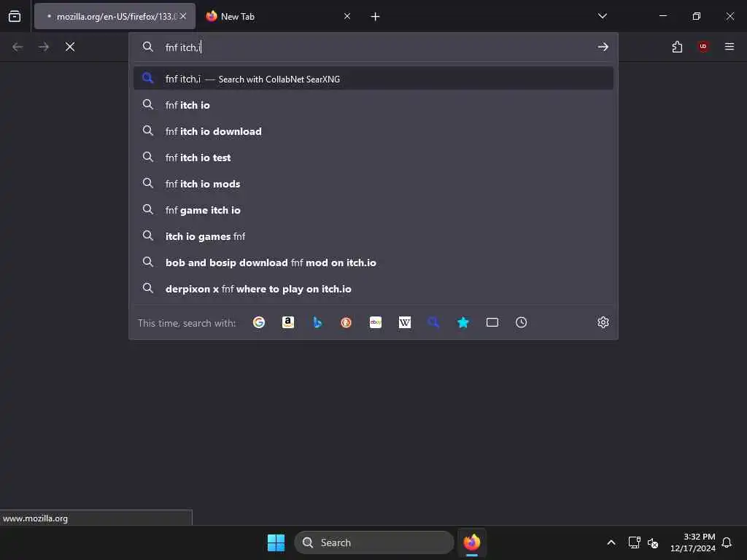This screenshot has height=560, width=747.
Task: Open Firefox View icon
Action: 15,16
